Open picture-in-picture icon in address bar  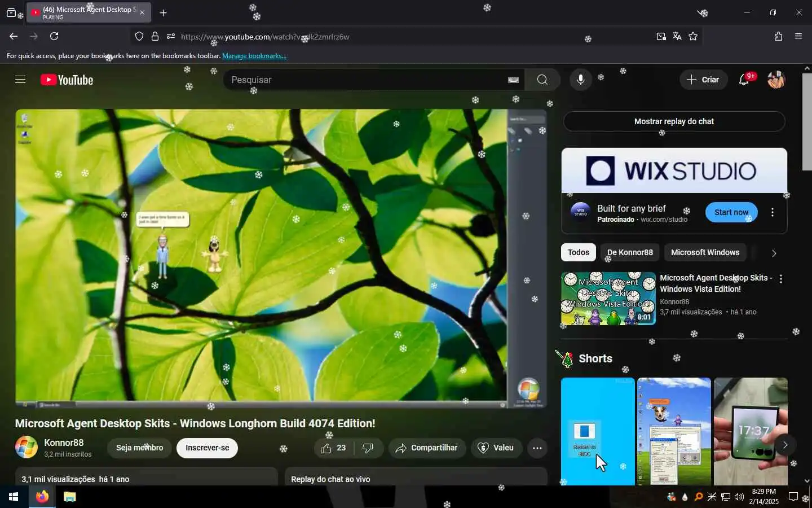(661, 36)
